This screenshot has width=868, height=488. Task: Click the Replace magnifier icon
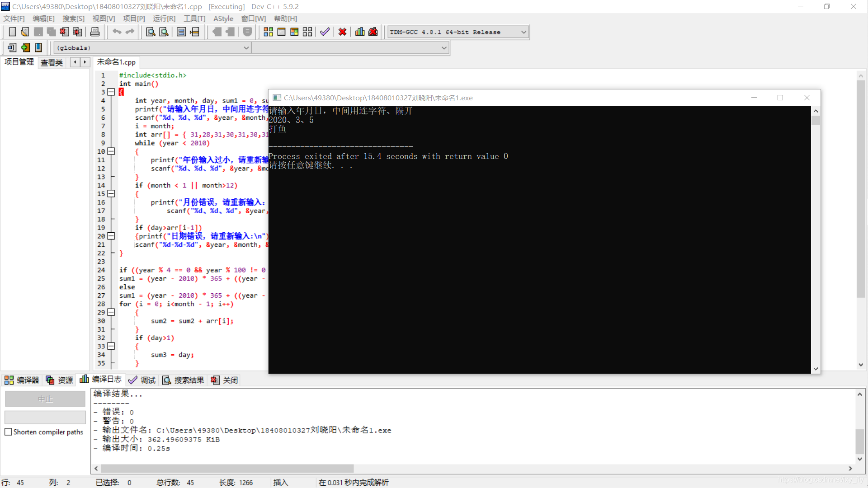click(x=164, y=32)
